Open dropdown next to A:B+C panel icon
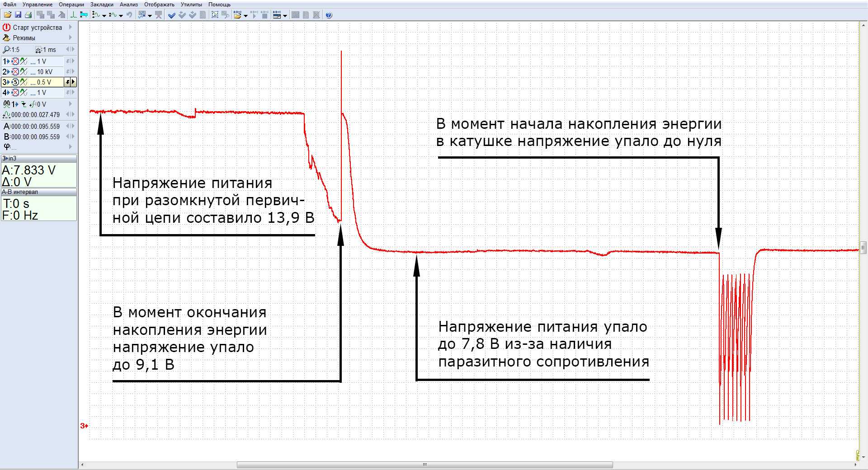This screenshot has width=868, height=470. [x=285, y=16]
